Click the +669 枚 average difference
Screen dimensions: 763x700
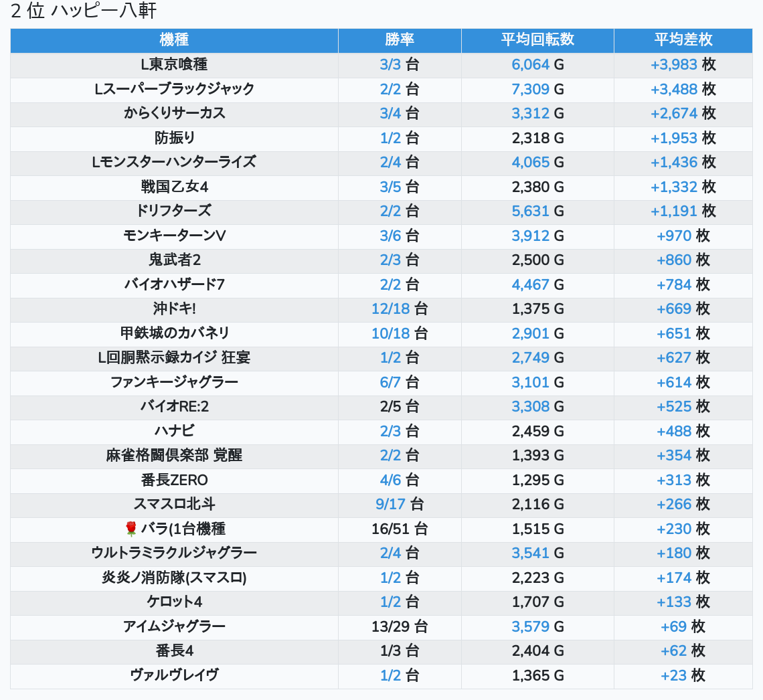coord(683,309)
